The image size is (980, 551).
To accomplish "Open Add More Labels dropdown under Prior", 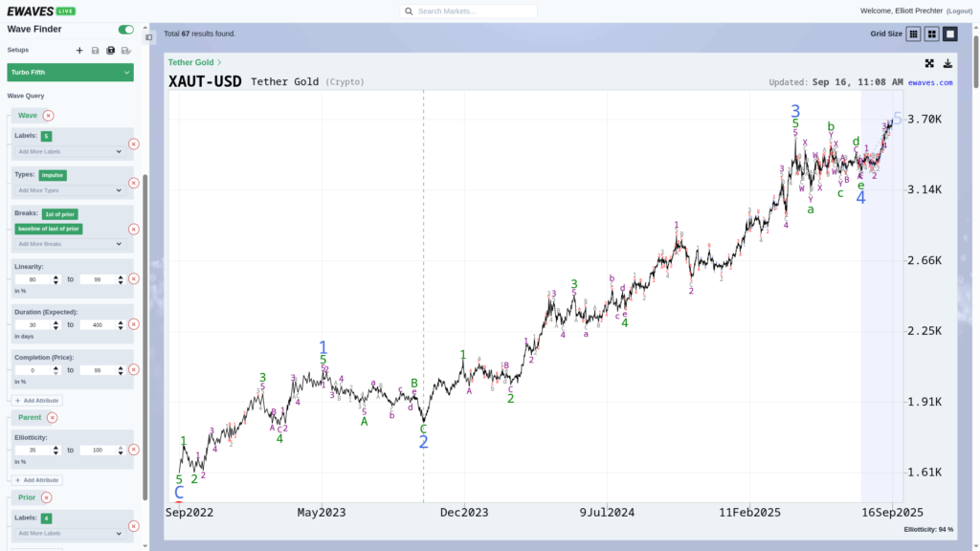I will (x=69, y=534).
